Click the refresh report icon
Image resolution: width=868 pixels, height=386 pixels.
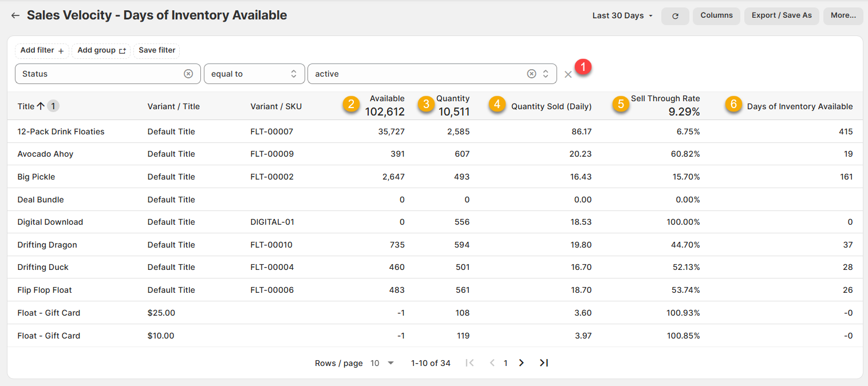click(675, 16)
